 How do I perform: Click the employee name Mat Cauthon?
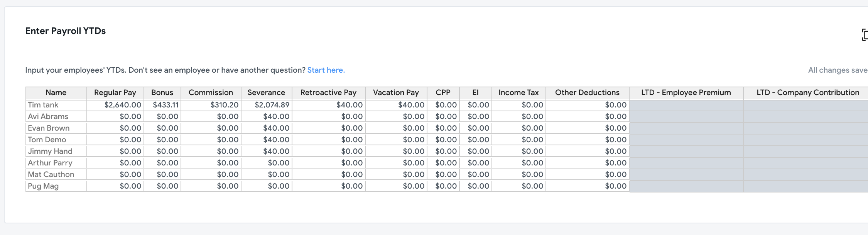pyautogui.click(x=51, y=174)
